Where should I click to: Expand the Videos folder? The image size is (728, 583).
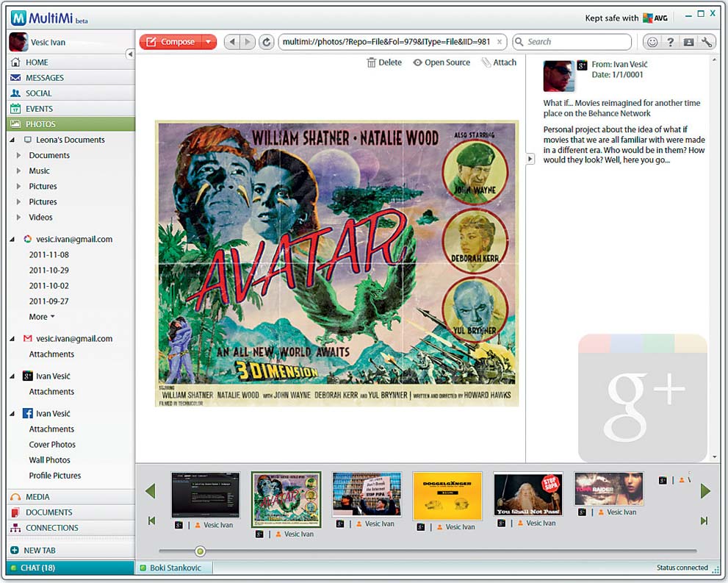tap(18, 218)
